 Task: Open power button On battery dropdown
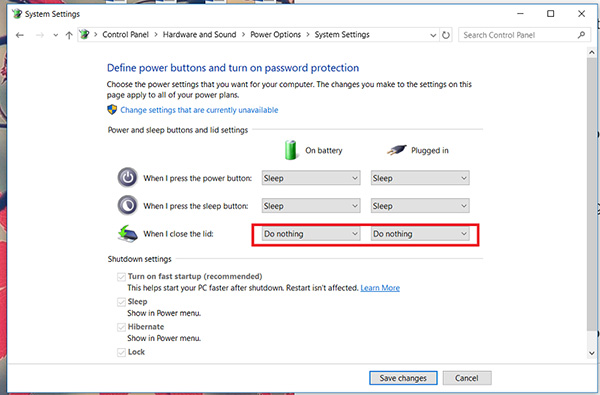click(x=311, y=178)
